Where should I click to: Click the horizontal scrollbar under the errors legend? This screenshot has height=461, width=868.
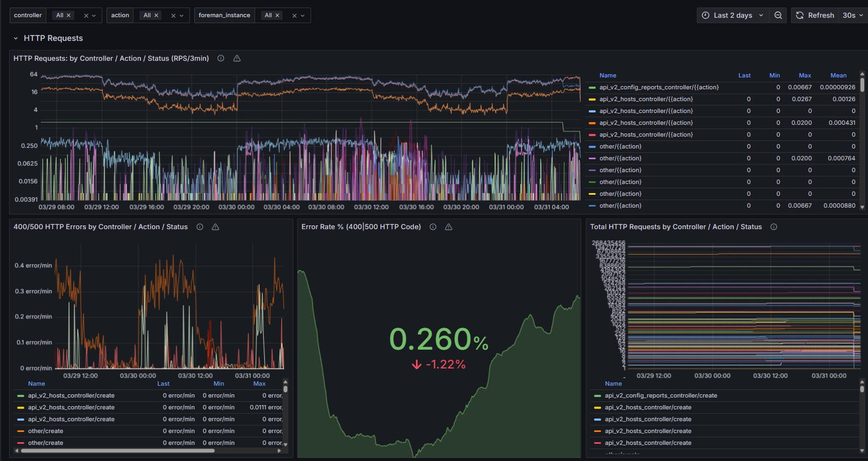tap(117, 451)
